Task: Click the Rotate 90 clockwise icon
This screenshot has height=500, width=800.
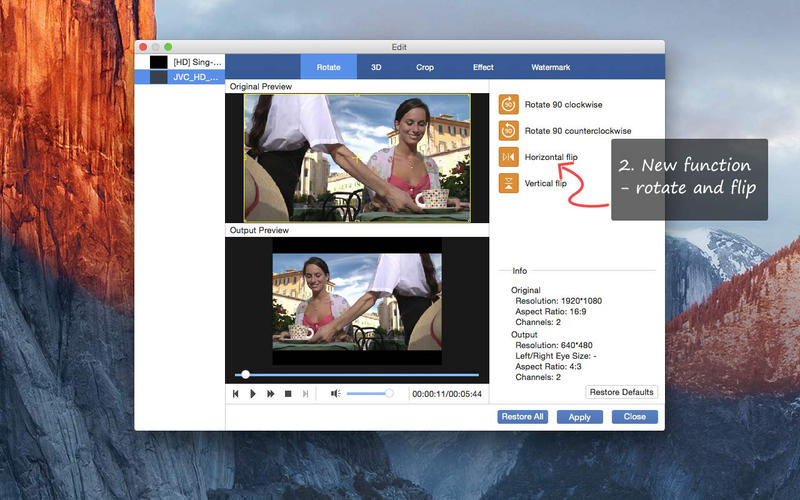Action: (508, 104)
